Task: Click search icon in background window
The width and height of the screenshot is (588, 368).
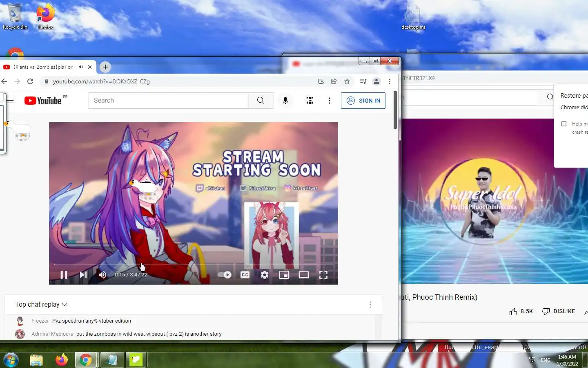Action: point(550,97)
